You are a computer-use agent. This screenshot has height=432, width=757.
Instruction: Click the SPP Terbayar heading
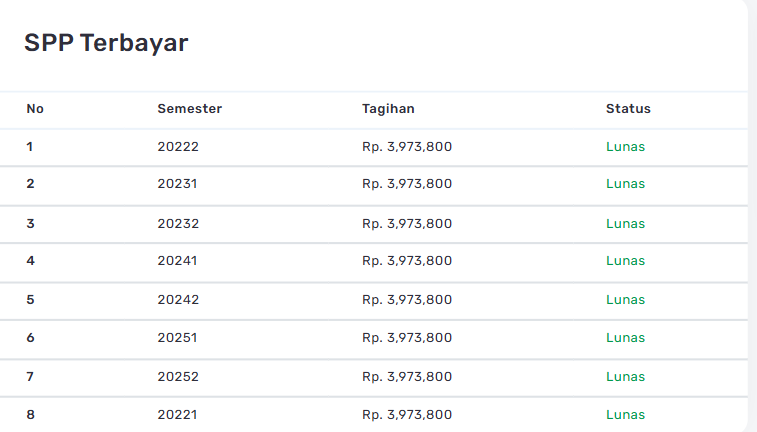click(106, 43)
